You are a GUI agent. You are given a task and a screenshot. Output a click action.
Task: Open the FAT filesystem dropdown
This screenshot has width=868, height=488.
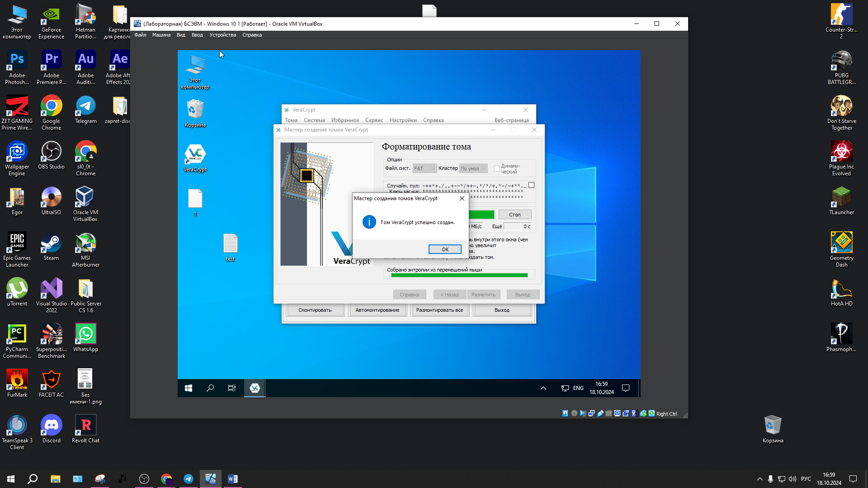(425, 169)
